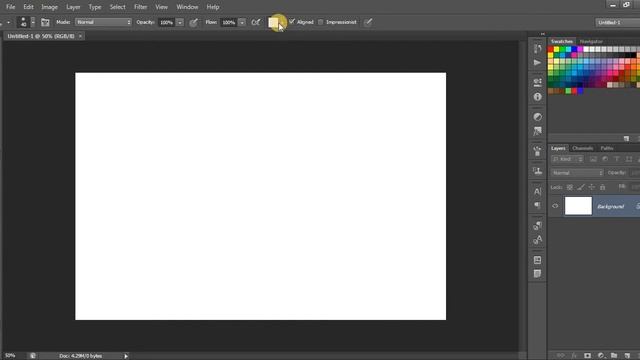640x360 pixels.
Task: Enable the Impressionist checkbox
Action: (320, 22)
